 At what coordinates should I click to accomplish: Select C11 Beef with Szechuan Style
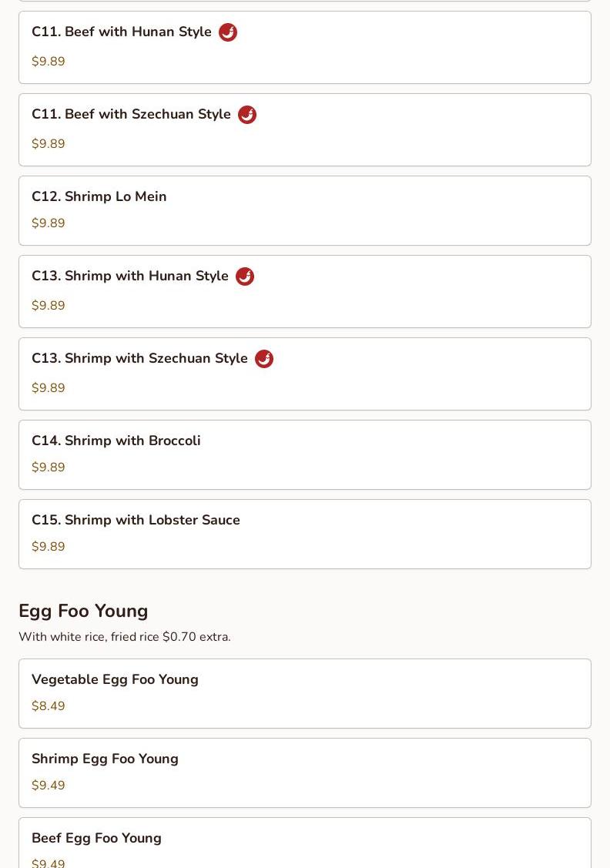[131, 115]
